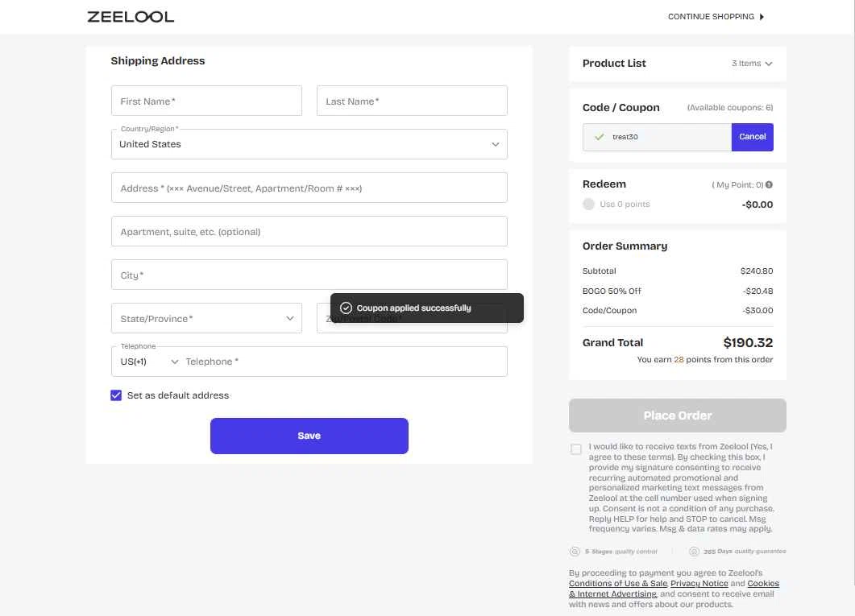Viewport: 855px width, 616px height.
Task: Check the Zeelool text messages consent box
Action: 576,449
